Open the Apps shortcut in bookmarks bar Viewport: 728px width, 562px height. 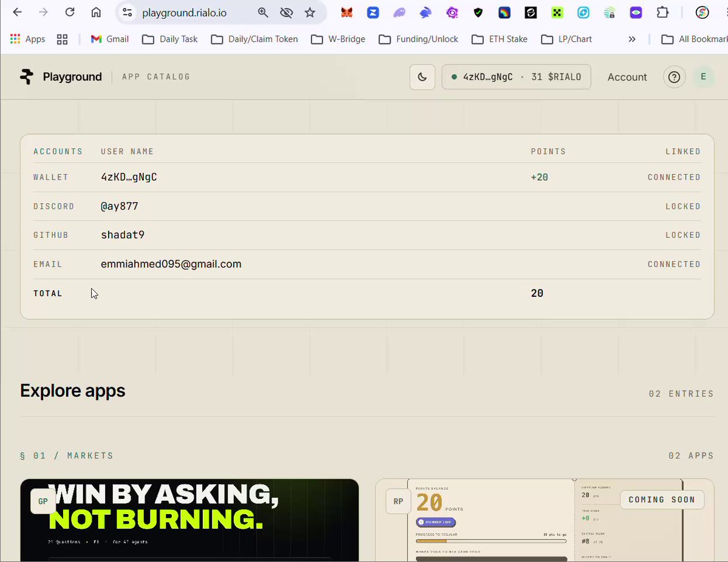[x=27, y=39]
